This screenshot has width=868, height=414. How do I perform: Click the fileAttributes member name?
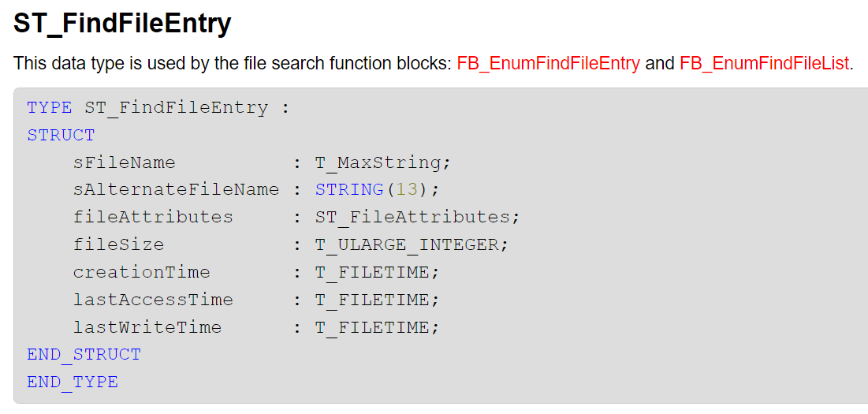pyautogui.click(x=153, y=218)
